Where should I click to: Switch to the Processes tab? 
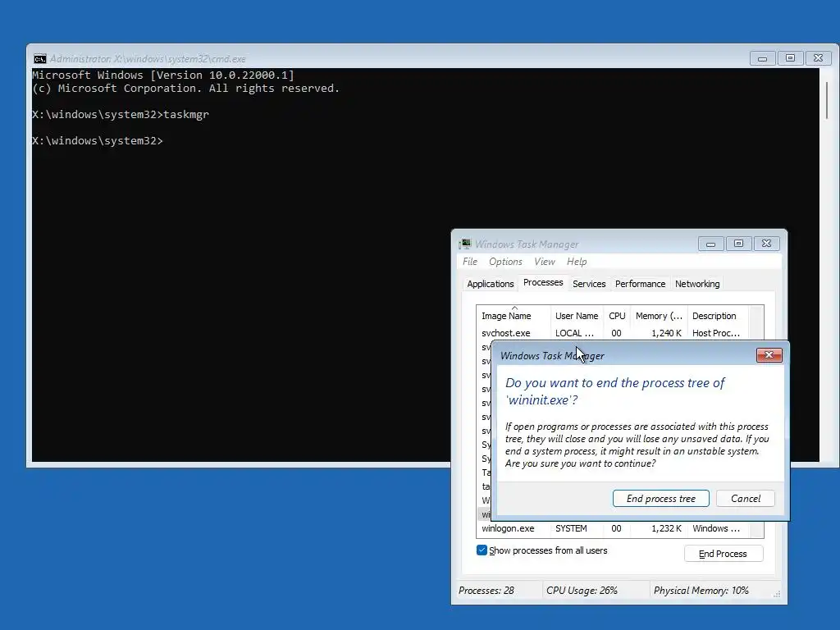coord(543,282)
